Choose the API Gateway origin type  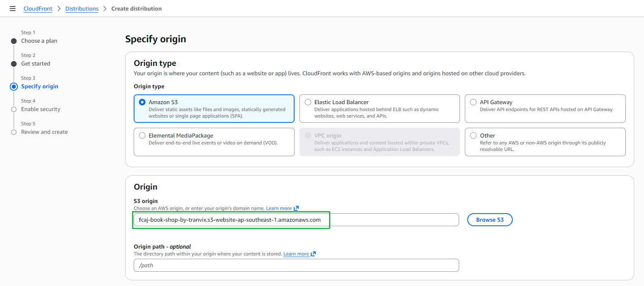pyautogui.click(x=545, y=109)
